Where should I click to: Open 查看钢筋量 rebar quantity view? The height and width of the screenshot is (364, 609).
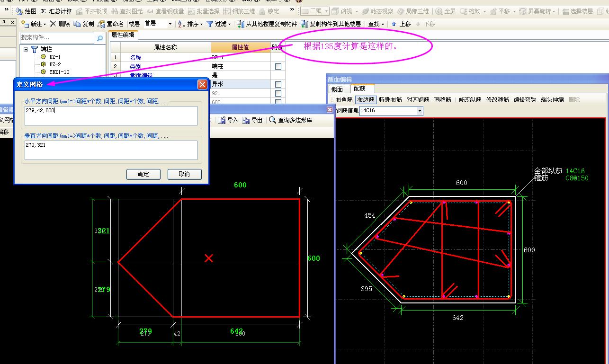(x=165, y=11)
